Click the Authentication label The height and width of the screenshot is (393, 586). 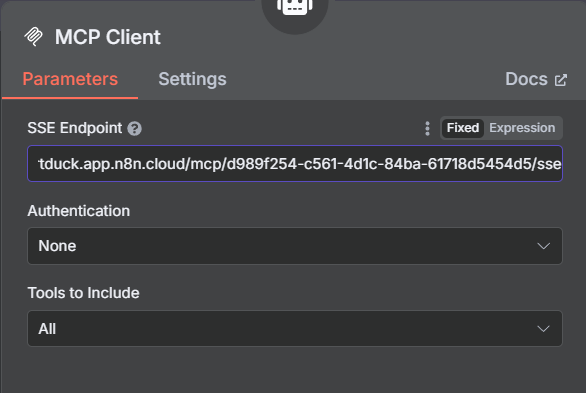pyautogui.click(x=79, y=211)
